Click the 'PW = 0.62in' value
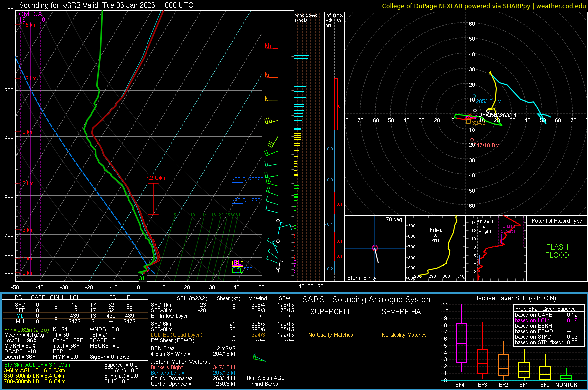This screenshot has width=588, height=390. click(x=25, y=330)
